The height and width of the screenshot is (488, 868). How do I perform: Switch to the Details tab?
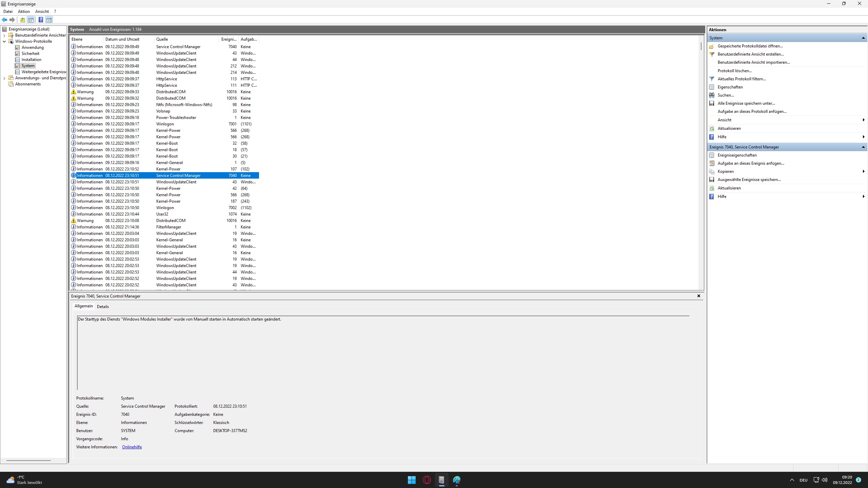coord(103,306)
